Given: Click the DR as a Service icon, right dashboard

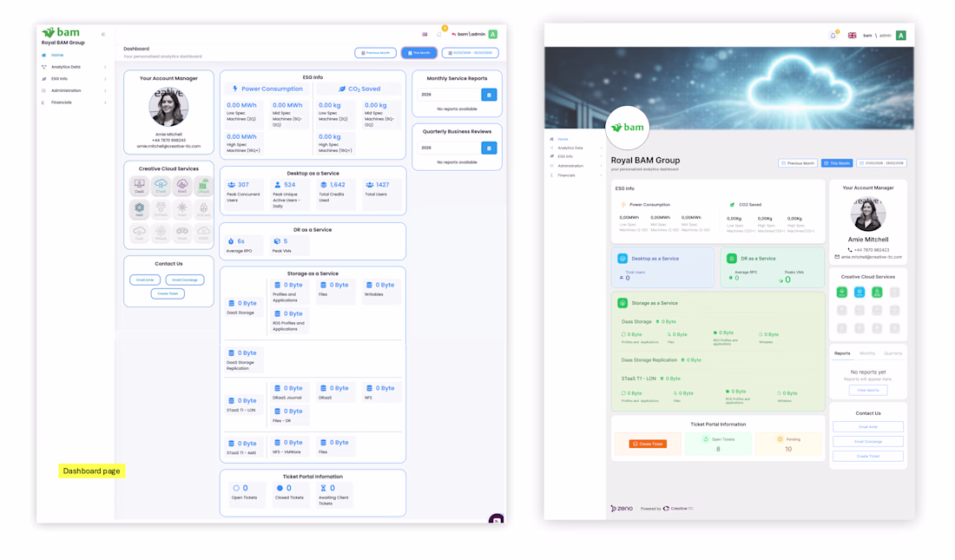Looking at the screenshot, I should click(732, 259).
